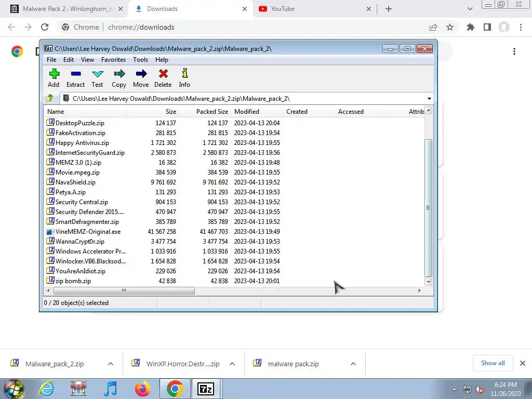Select NavaShield.zip in the list
The image size is (532, 399).
coord(75,182)
